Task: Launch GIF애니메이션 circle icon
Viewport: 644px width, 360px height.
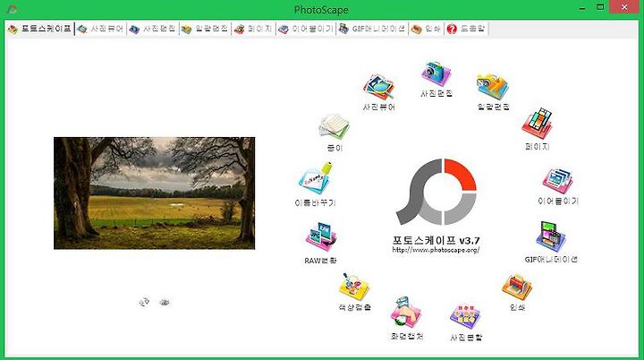Action: 551,236
